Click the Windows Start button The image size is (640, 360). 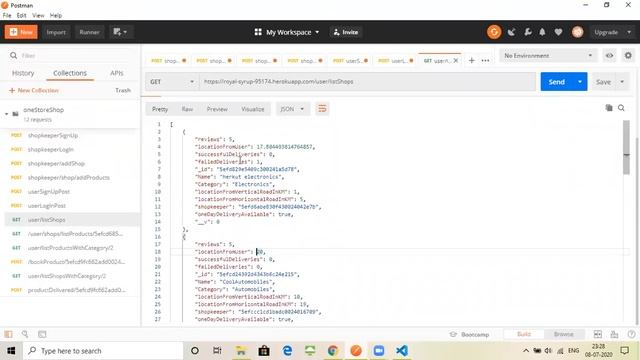point(11,351)
